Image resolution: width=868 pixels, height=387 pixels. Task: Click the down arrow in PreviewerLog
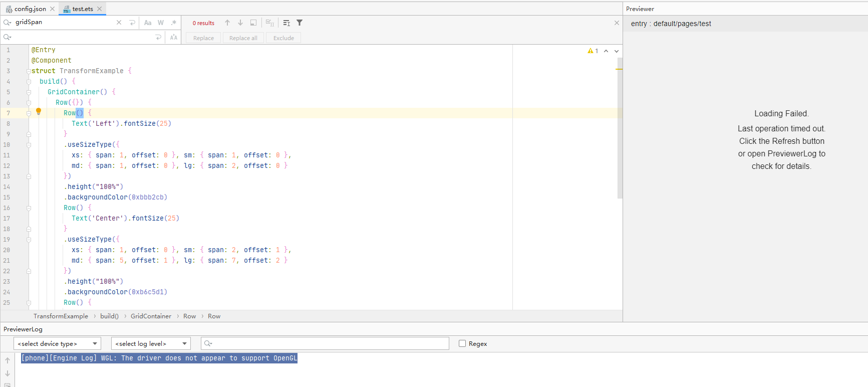[x=8, y=373]
